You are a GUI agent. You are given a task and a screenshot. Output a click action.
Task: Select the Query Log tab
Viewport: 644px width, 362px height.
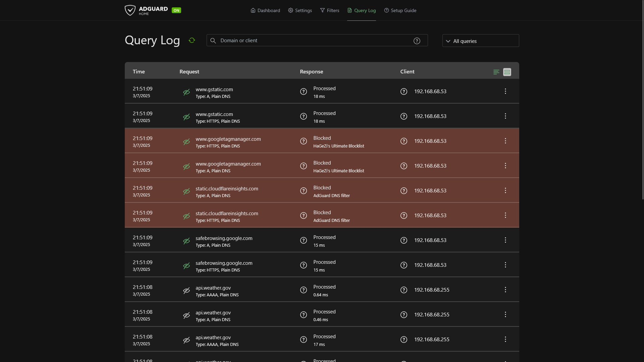[362, 10]
